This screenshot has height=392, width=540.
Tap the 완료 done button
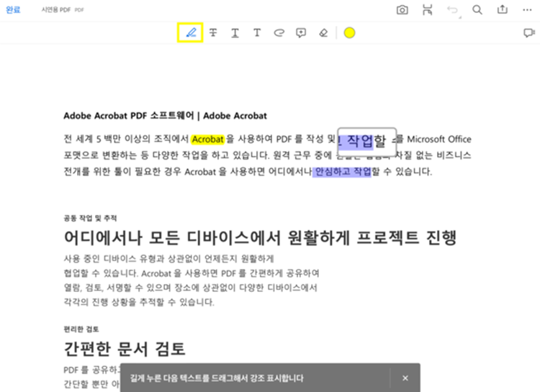[13, 9]
